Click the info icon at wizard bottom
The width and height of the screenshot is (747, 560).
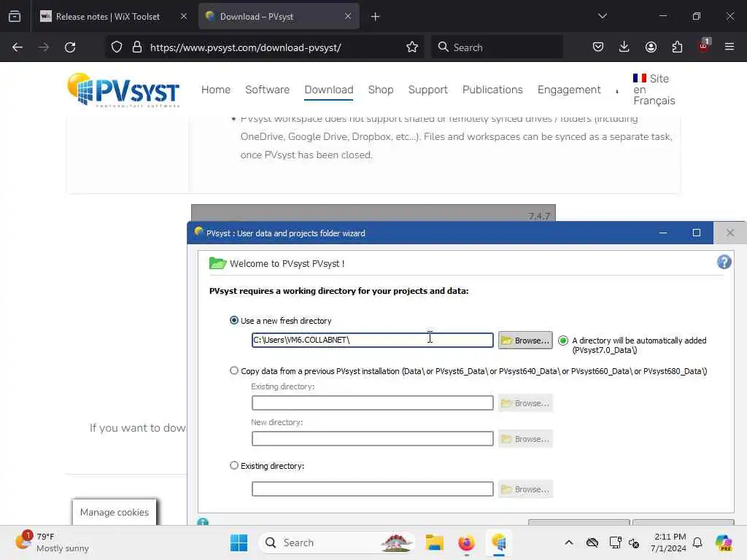pyautogui.click(x=203, y=522)
